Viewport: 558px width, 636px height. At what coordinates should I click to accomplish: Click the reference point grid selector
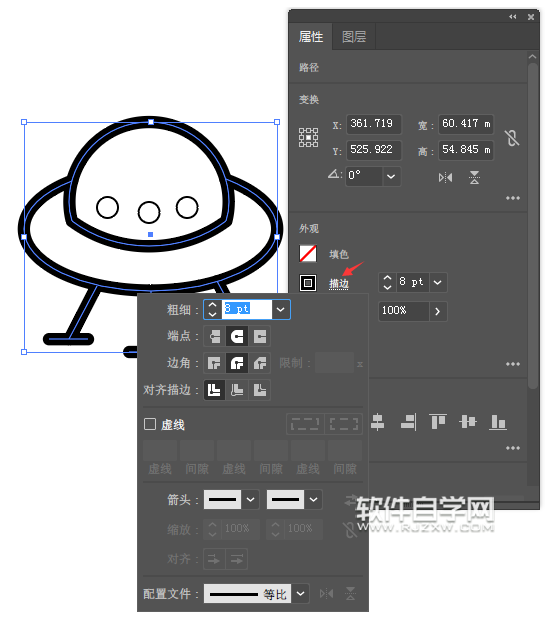pyautogui.click(x=308, y=138)
